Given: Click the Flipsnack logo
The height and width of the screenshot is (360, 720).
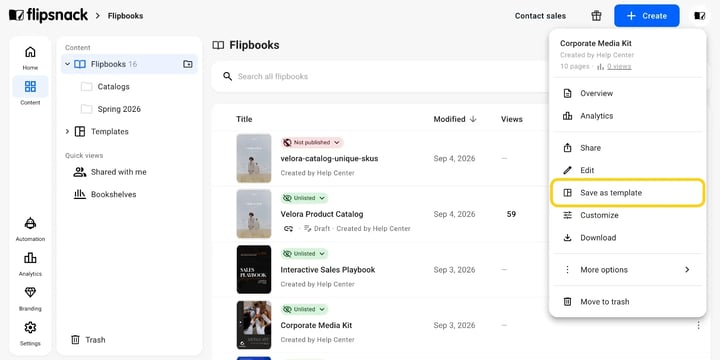Looking at the screenshot, I should point(48,16).
